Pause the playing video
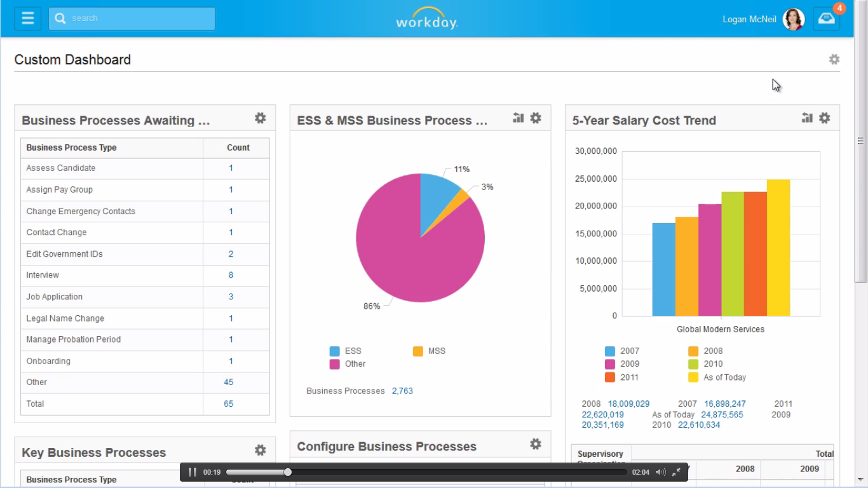The width and height of the screenshot is (868, 488). click(193, 472)
